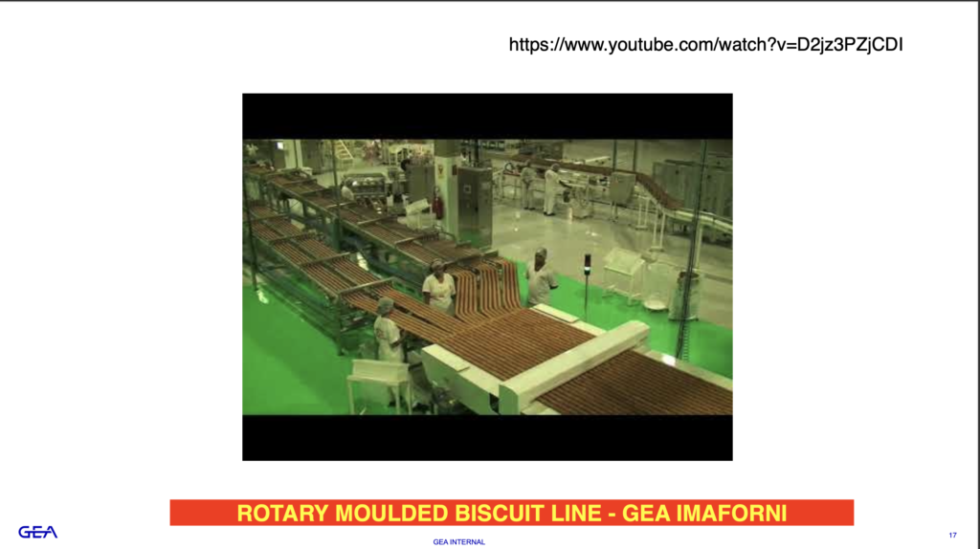Click the slide page number 17

(952, 536)
